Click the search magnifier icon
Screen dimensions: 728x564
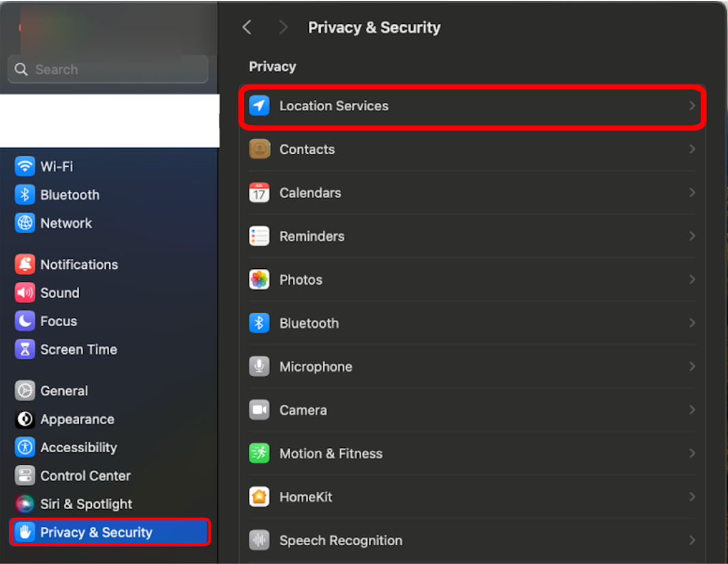point(21,69)
